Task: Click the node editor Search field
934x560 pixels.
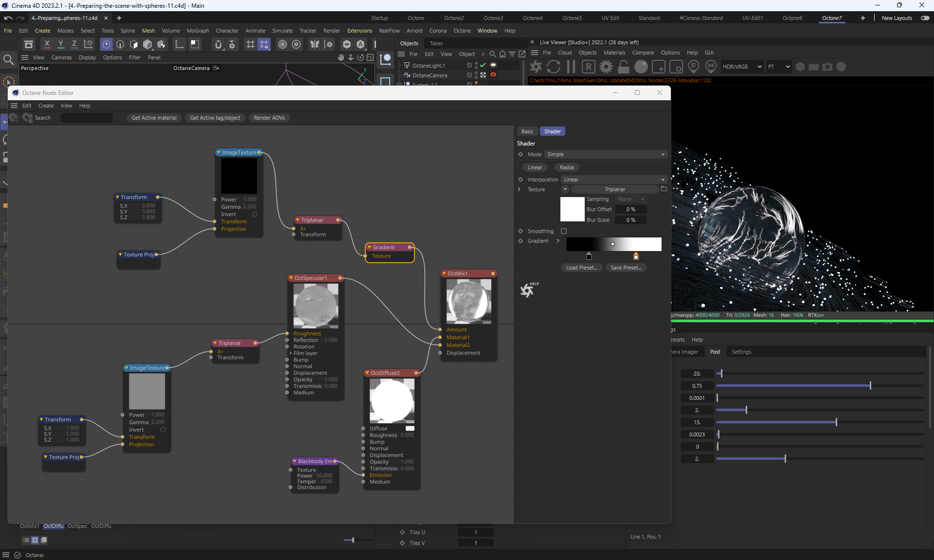Action: tap(87, 118)
